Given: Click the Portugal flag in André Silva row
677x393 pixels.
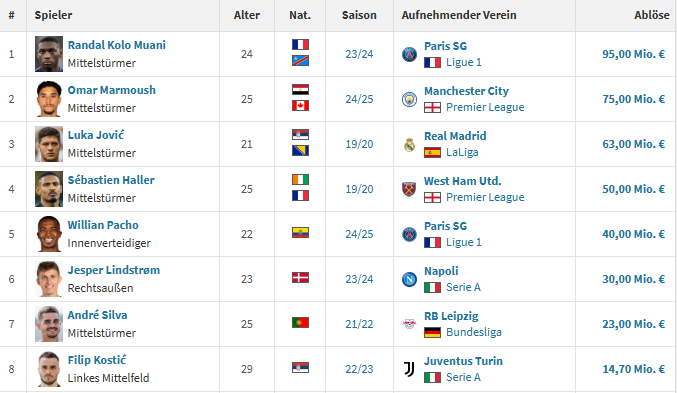Looking at the screenshot, I should click(300, 322).
